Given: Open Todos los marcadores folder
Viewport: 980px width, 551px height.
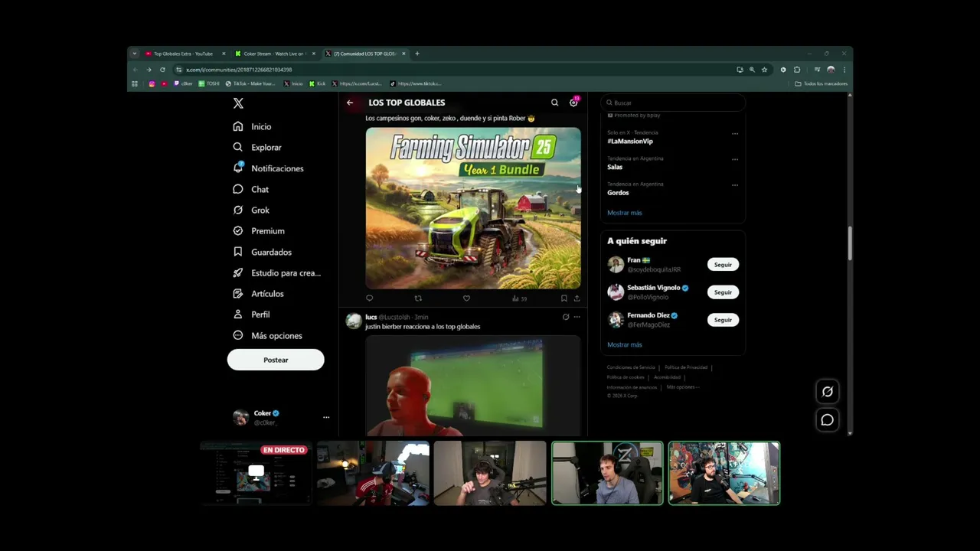Looking at the screenshot, I should (x=822, y=83).
